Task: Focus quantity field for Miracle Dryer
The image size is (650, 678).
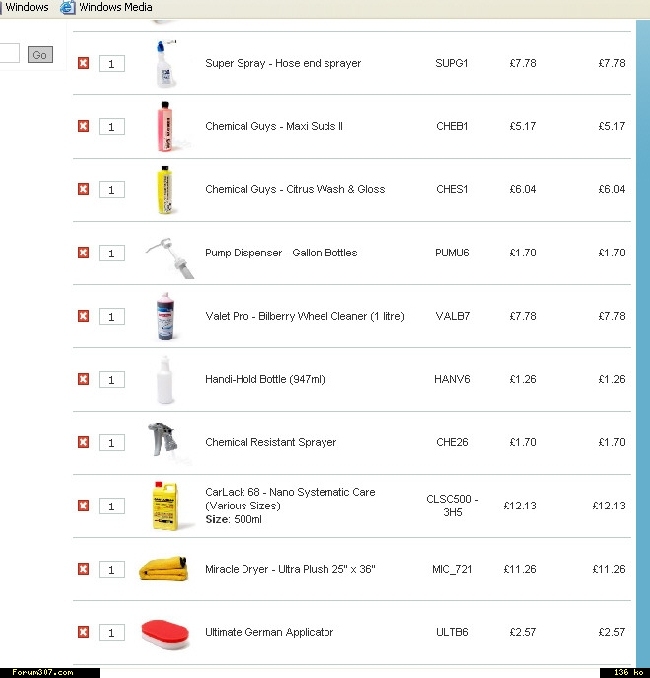Action: click(x=112, y=569)
